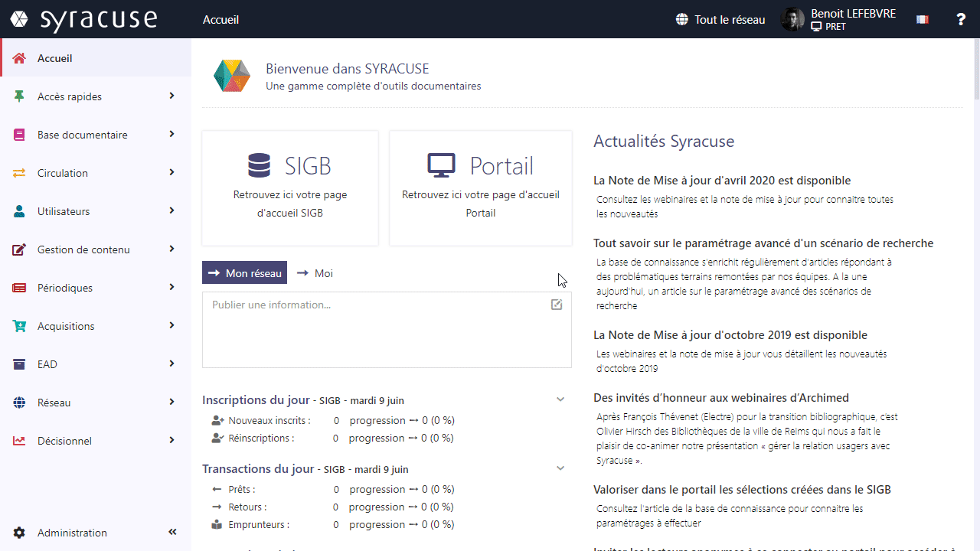The width and height of the screenshot is (980, 551).
Task: Open article on paramétrage avancé scénario de recherche
Action: tap(763, 243)
